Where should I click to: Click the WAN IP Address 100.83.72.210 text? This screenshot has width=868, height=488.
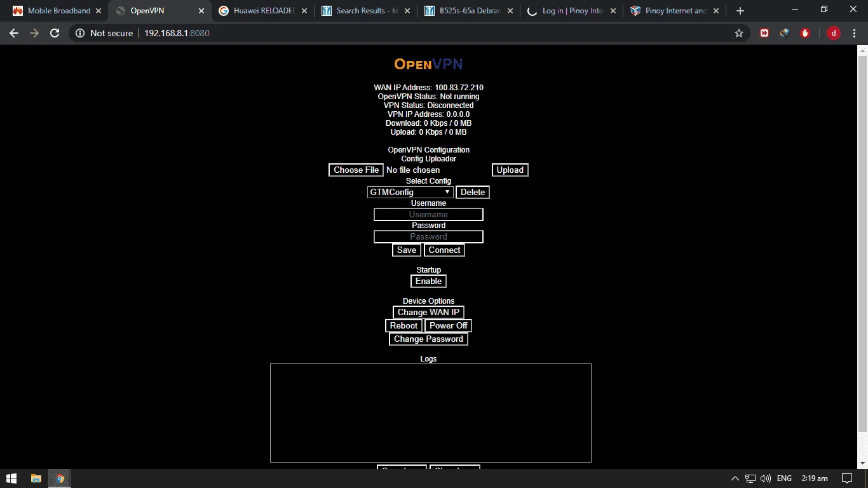pyautogui.click(x=428, y=88)
